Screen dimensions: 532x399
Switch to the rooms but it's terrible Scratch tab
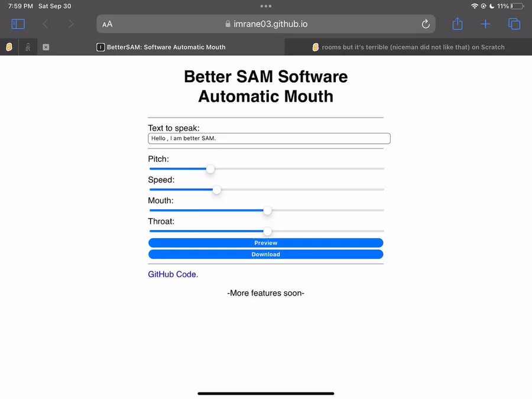[408, 47]
